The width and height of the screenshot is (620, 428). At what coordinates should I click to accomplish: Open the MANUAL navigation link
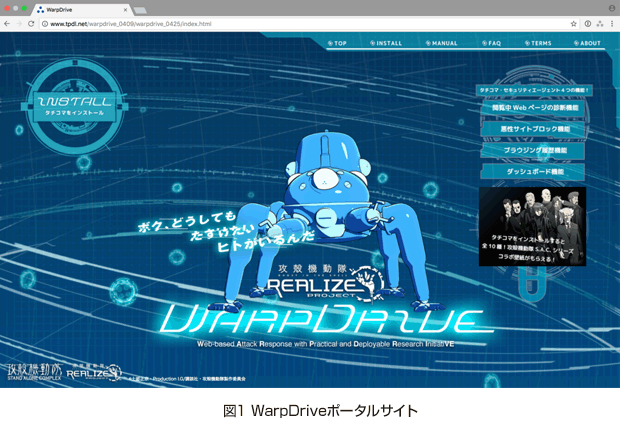[441, 43]
